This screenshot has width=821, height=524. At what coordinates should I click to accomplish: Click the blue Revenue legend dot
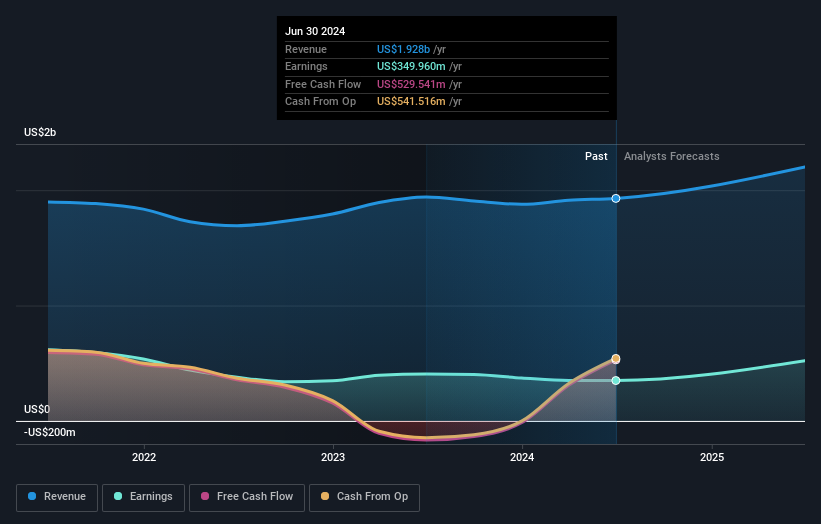pos(32,496)
